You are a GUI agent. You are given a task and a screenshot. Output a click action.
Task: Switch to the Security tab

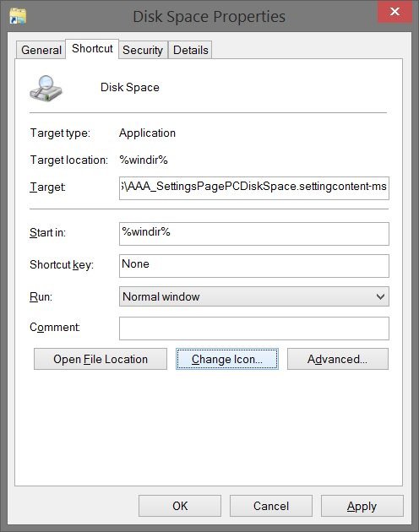click(x=143, y=50)
